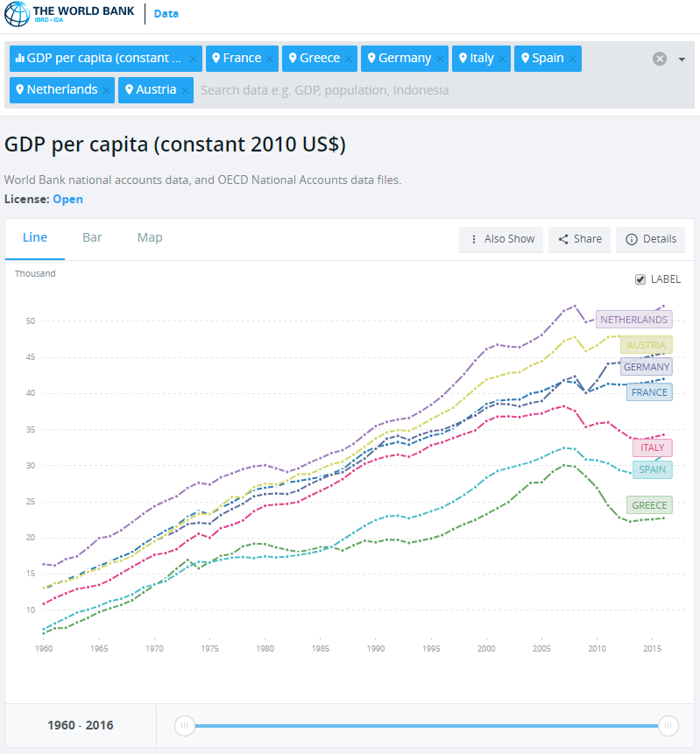The height and width of the screenshot is (754, 700).
Task: Remove the Netherlands country tag
Action: click(x=106, y=90)
